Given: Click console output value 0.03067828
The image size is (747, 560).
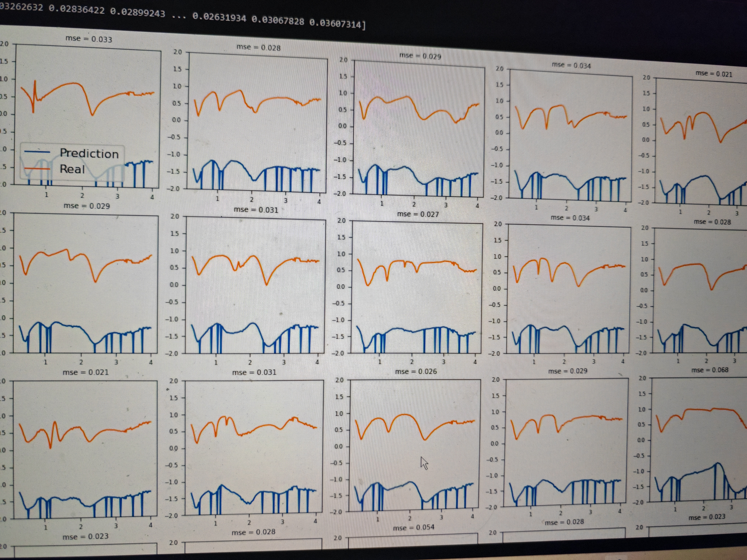Looking at the screenshot, I should click(278, 21).
